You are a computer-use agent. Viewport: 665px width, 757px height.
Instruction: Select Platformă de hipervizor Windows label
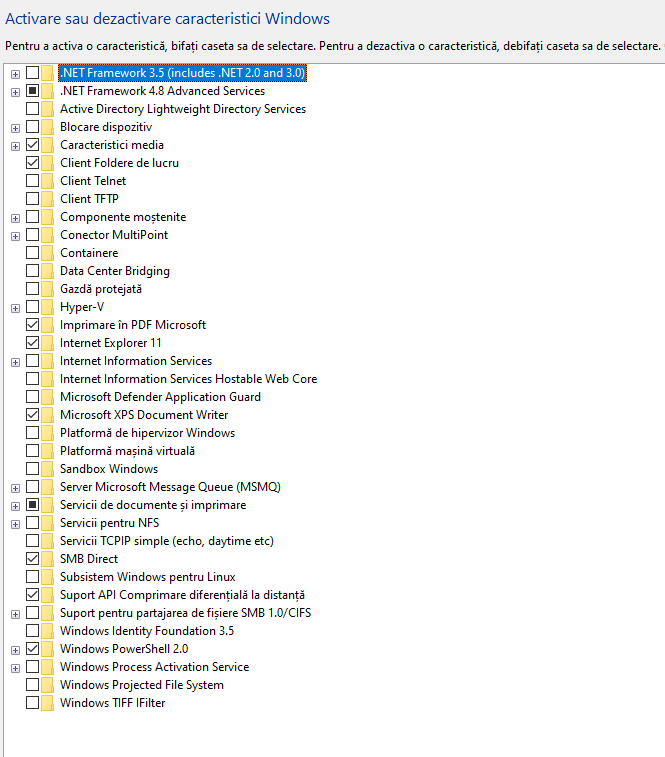(147, 433)
